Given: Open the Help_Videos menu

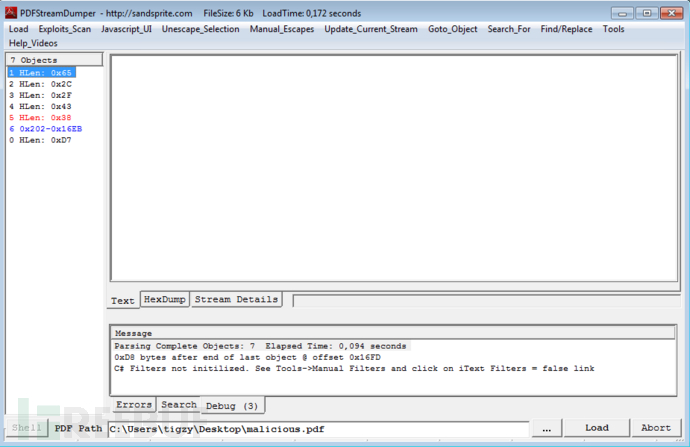Looking at the screenshot, I should [33, 43].
